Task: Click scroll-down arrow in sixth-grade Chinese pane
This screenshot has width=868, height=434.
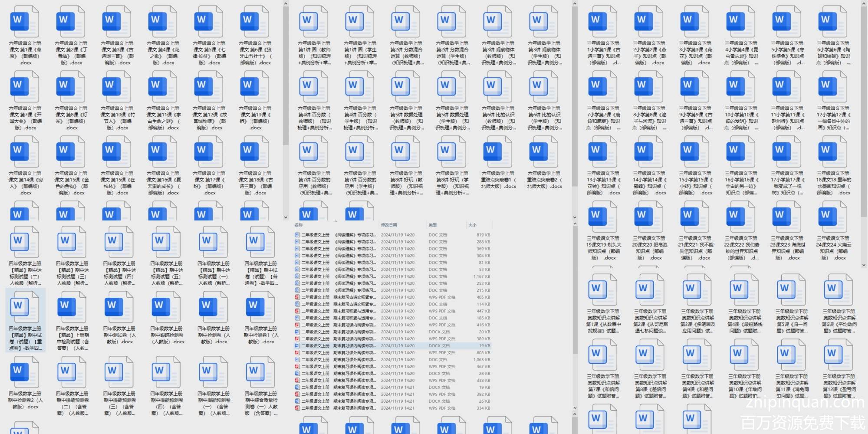Action: click(x=286, y=217)
